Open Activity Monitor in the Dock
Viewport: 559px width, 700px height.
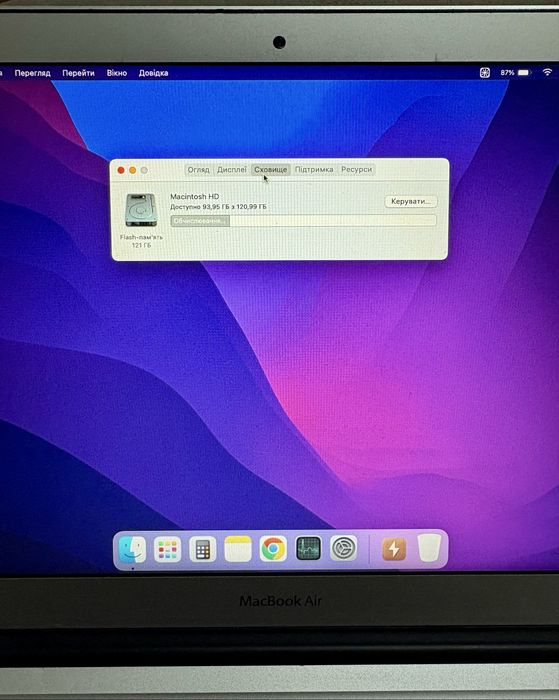(x=309, y=549)
